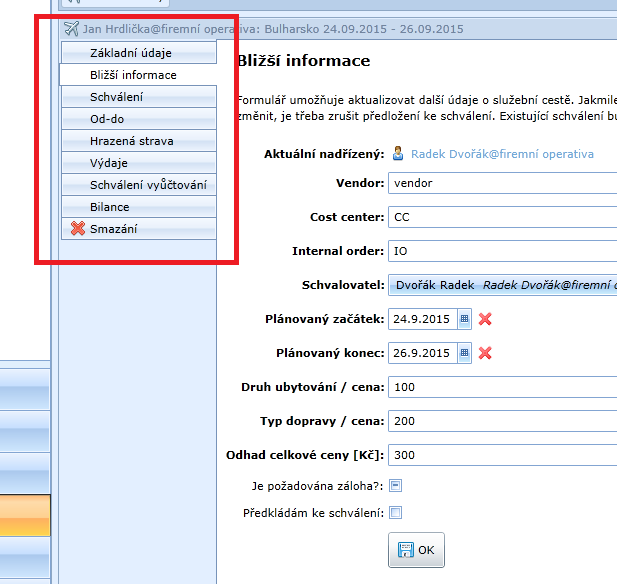Open the Výdaje section
Viewport: 617px width, 584px height.
tap(138, 163)
